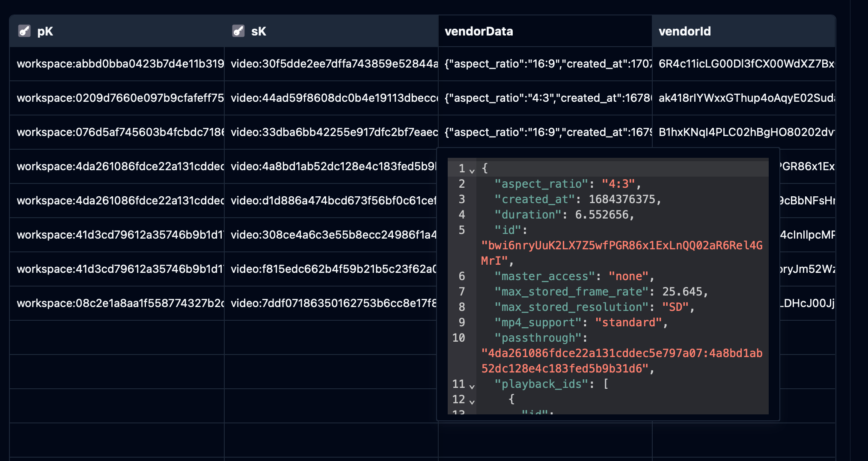Select the video:44ad59f sK cell

330,98
